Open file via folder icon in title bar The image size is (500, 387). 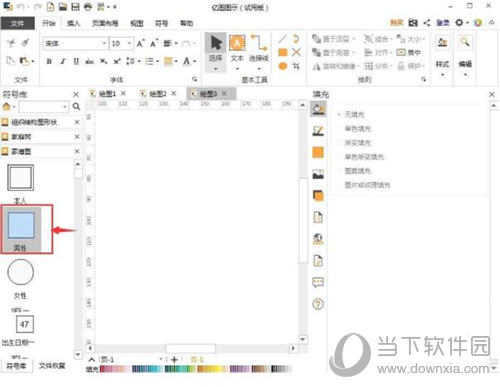(x=63, y=7)
